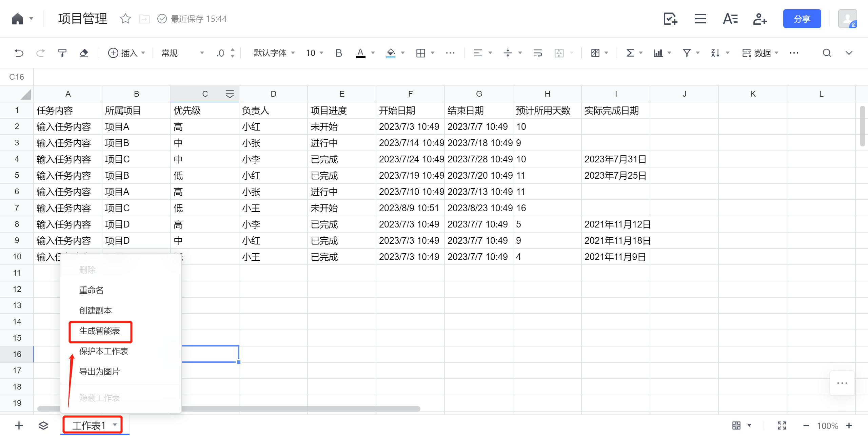The width and height of the screenshot is (868, 436).
Task: Star the 项目管理 document
Action: [x=125, y=19]
